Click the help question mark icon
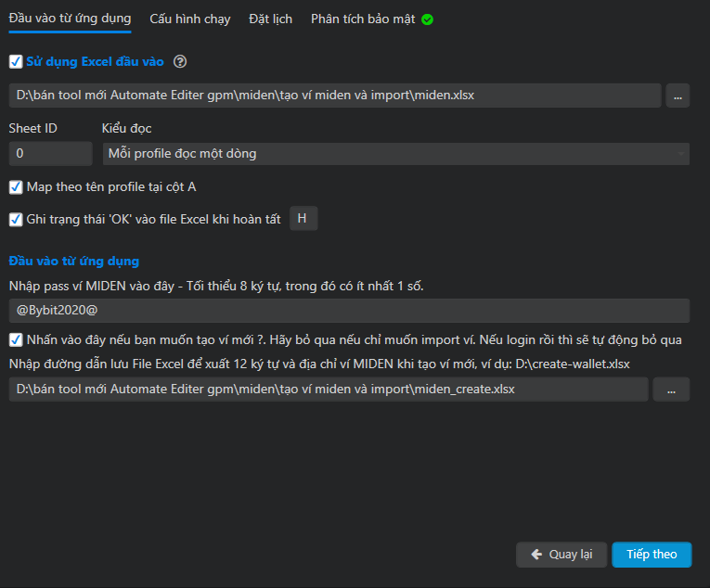 pos(180,62)
